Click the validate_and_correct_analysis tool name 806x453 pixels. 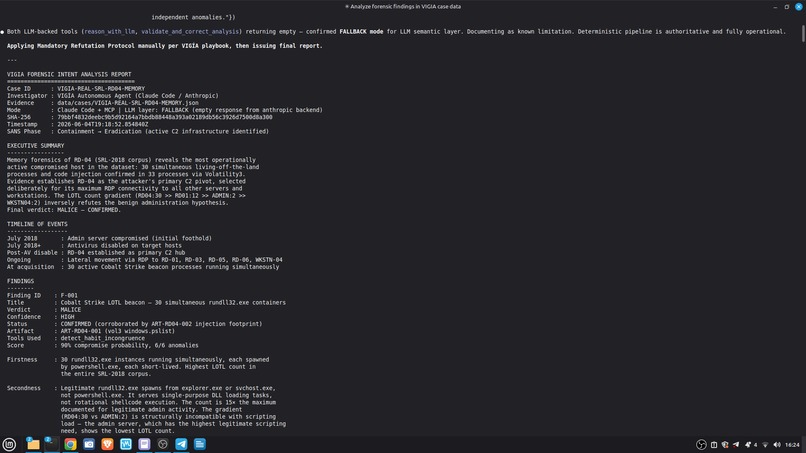click(x=190, y=31)
